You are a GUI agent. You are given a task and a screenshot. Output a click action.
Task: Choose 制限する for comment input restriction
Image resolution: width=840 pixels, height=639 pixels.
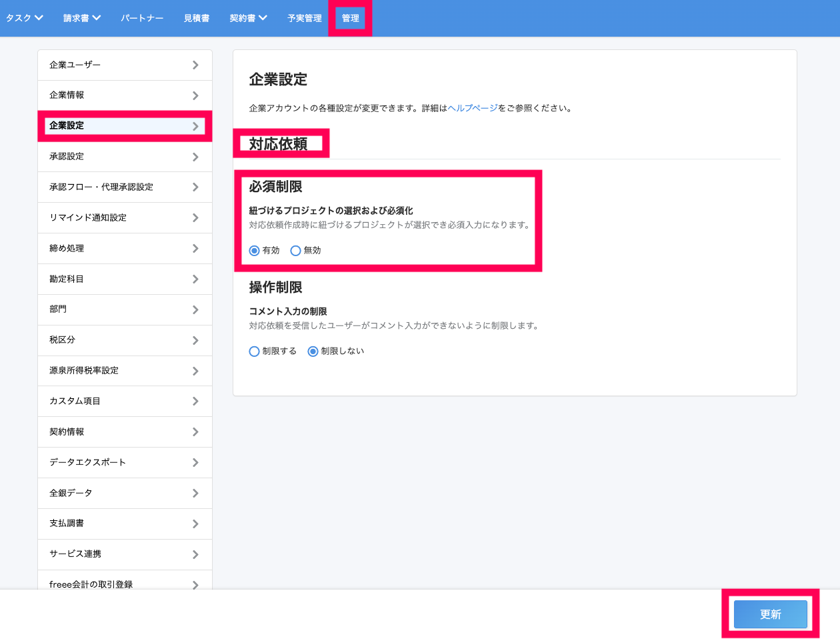254,352
